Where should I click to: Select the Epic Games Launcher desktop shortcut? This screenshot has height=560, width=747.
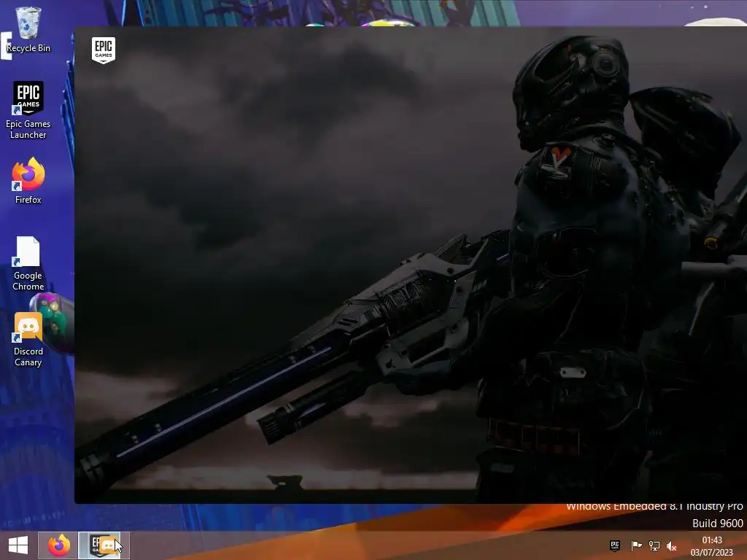pos(28,111)
